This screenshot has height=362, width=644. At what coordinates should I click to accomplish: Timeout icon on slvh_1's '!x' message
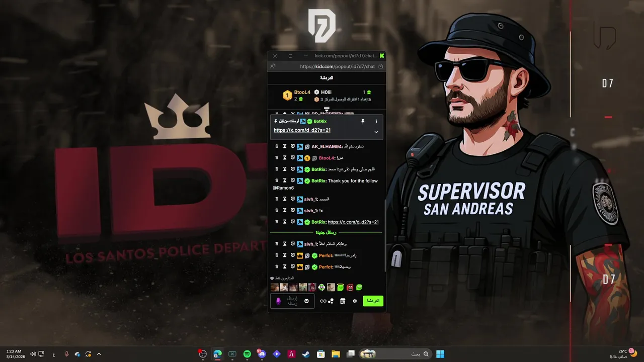[284, 210]
